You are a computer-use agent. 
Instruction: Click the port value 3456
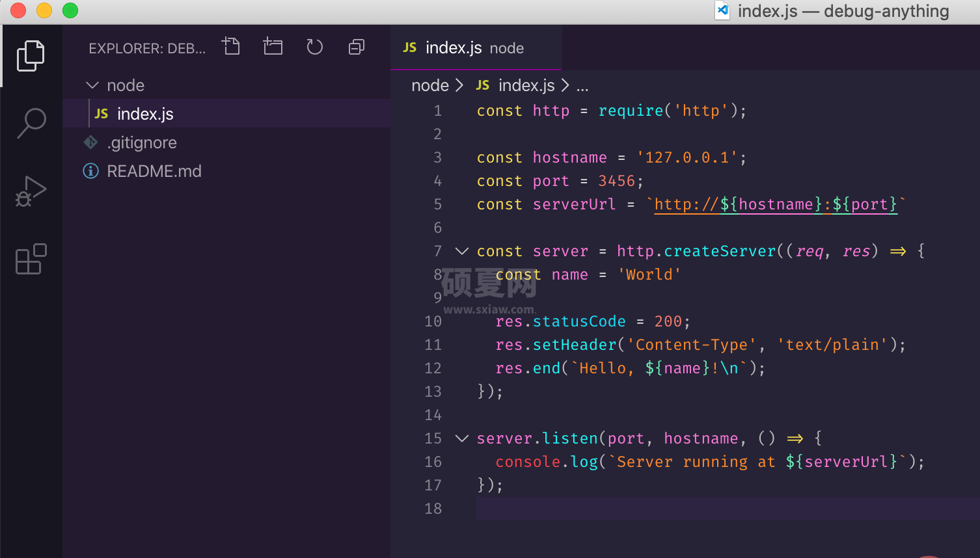pyautogui.click(x=616, y=181)
